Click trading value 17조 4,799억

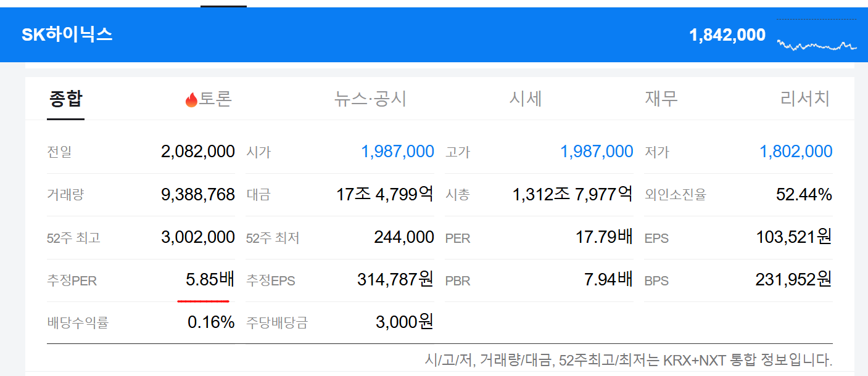[x=385, y=195]
